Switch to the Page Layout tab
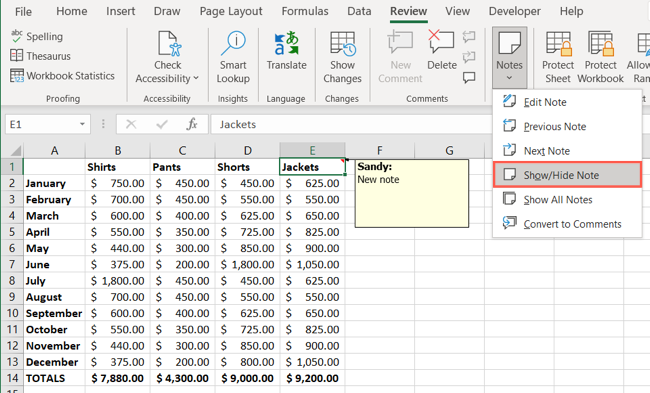Screen dimensions: 650x393 pos(231,11)
